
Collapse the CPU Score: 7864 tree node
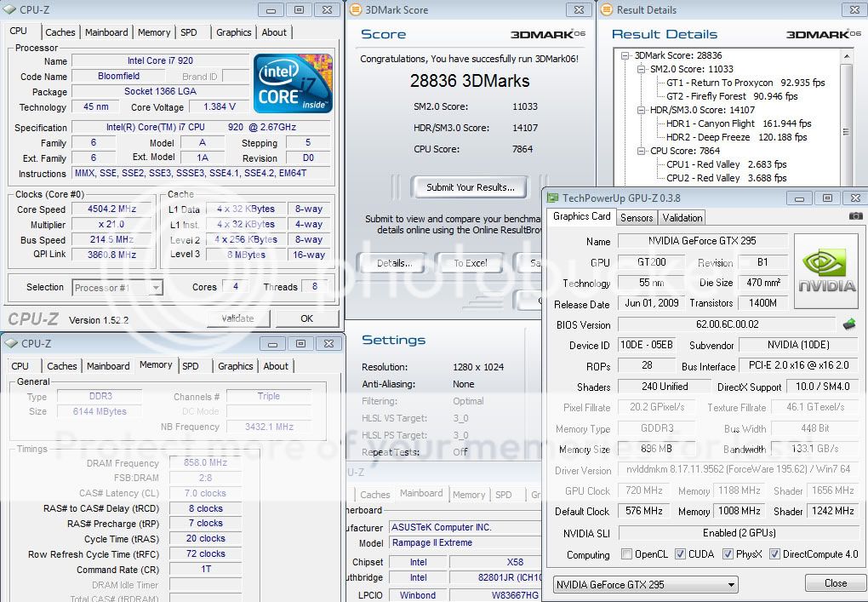pyautogui.click(x=641, y=151)
